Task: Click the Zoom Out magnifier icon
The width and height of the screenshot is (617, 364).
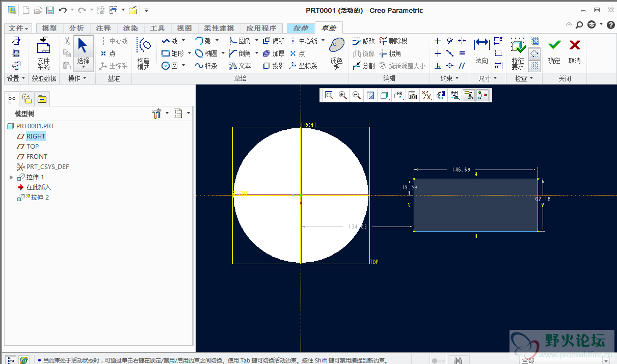Action: tap(357, 95)
